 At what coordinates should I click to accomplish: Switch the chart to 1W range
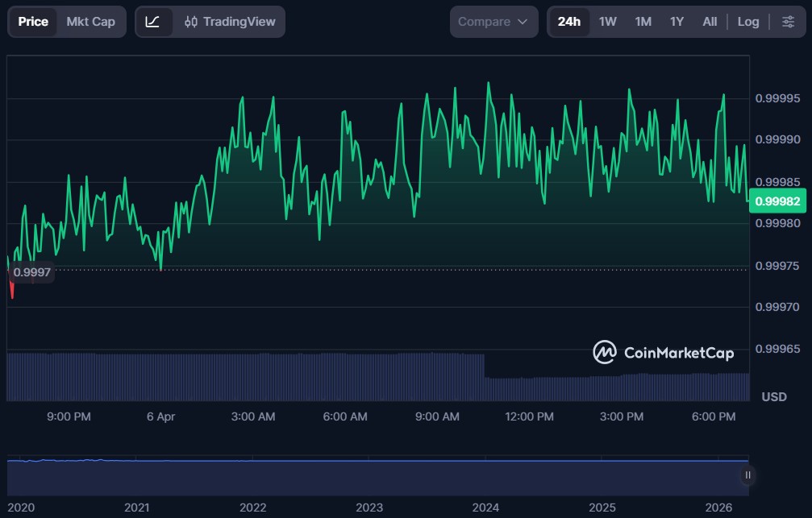(607, 22)
